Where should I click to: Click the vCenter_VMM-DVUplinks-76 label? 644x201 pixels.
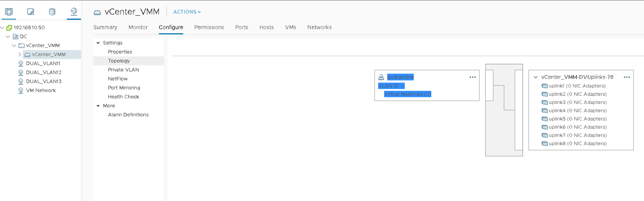[x=577, y=77]
